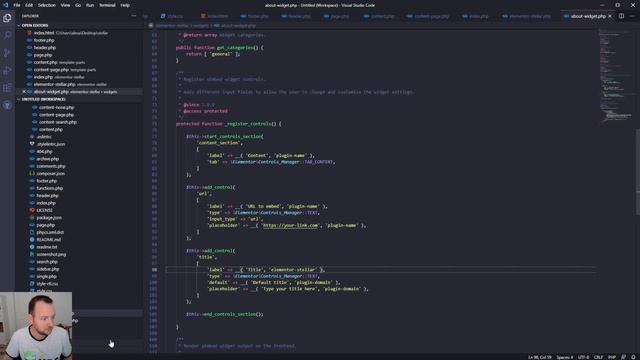Close about-widget.php in Open Editors list

click(24, 92)
